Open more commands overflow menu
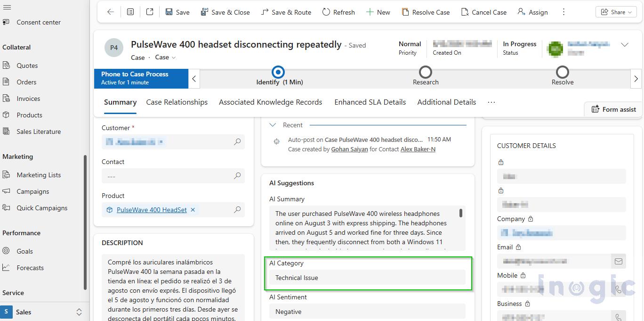The height and width of the screenshot is (321, 644). click(x=563, y=12)
